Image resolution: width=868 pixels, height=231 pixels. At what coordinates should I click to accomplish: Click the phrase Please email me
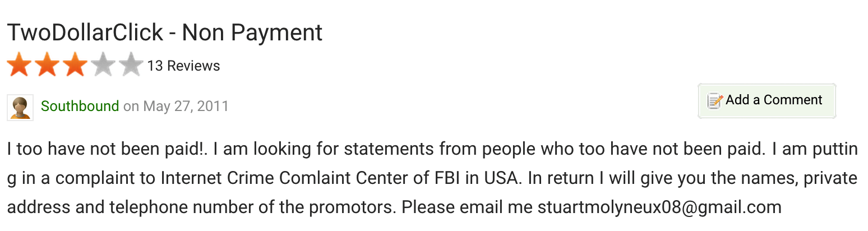[x=467, y=207]
